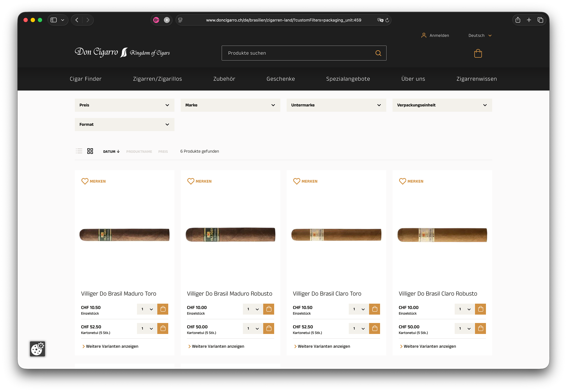Image resolution: width=567 pixels, height=392 pixels.
Task: Click the Don Cigarro logo
Action: coord(122,52)
